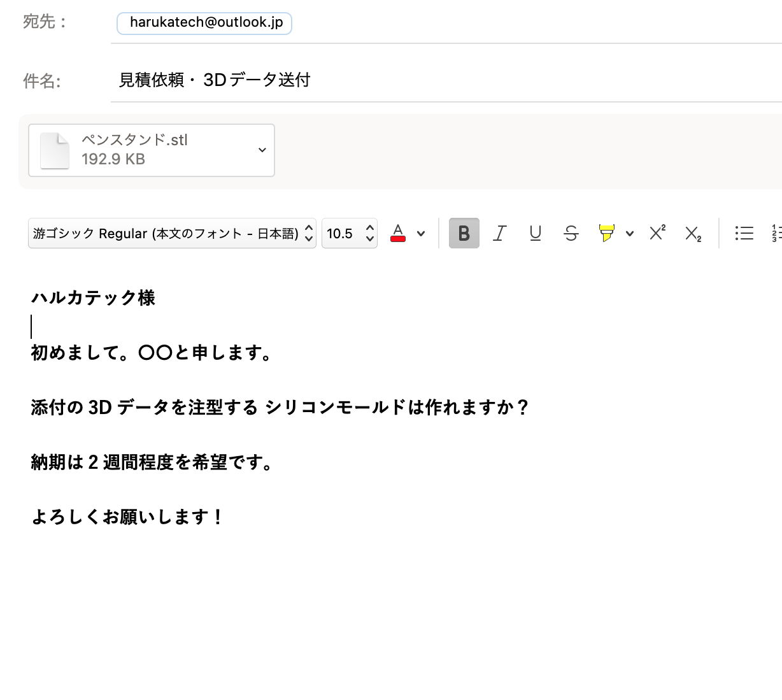
Task: Select the harukatech@outlook.jp recipient chip
Action: [205, 23]
